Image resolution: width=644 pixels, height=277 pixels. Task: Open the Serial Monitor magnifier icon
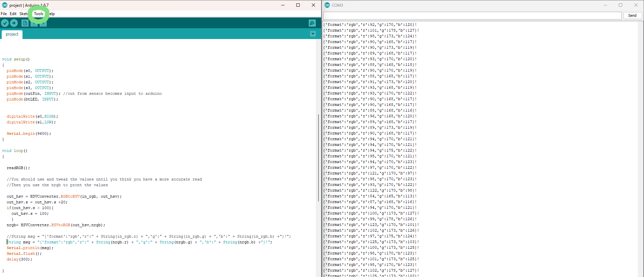tap(312, 23)
